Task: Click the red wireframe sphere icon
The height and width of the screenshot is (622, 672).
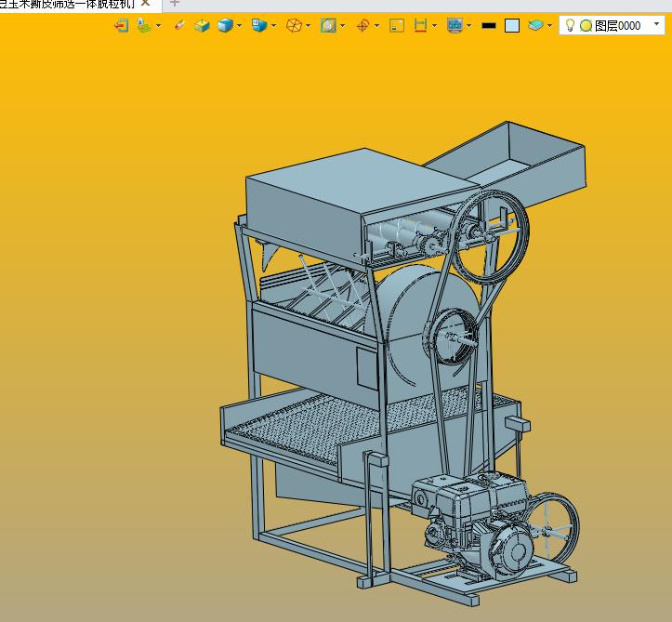Action: tap(294, 26)
